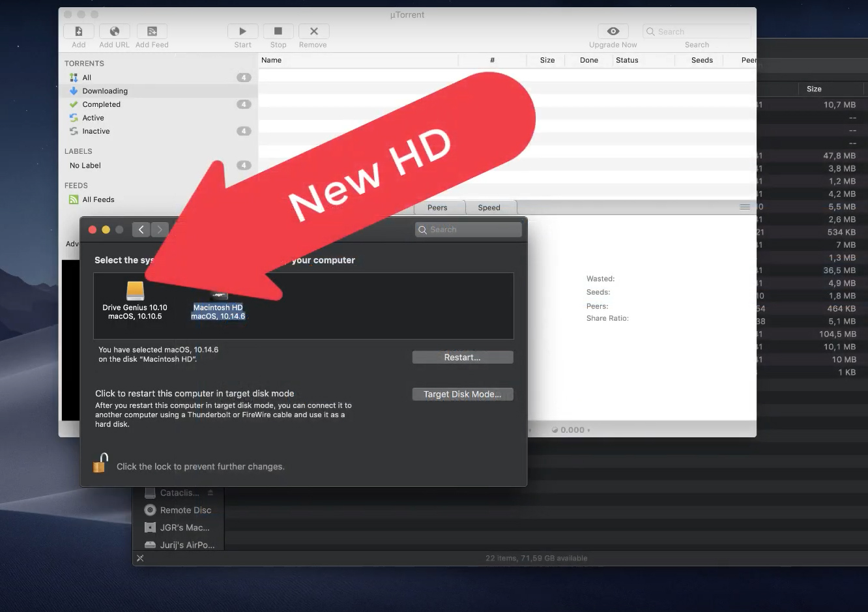Click the Add URL globe icon
This screenshot has width=868, height=612.
(115, 31)
